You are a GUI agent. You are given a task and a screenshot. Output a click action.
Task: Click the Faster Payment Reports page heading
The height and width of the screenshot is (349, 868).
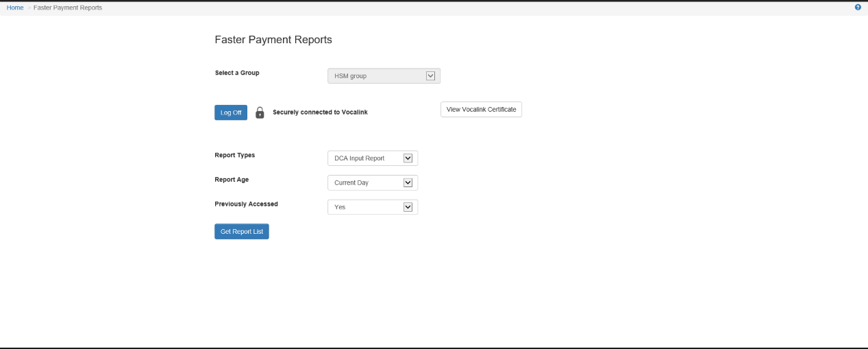click(273, 40)
